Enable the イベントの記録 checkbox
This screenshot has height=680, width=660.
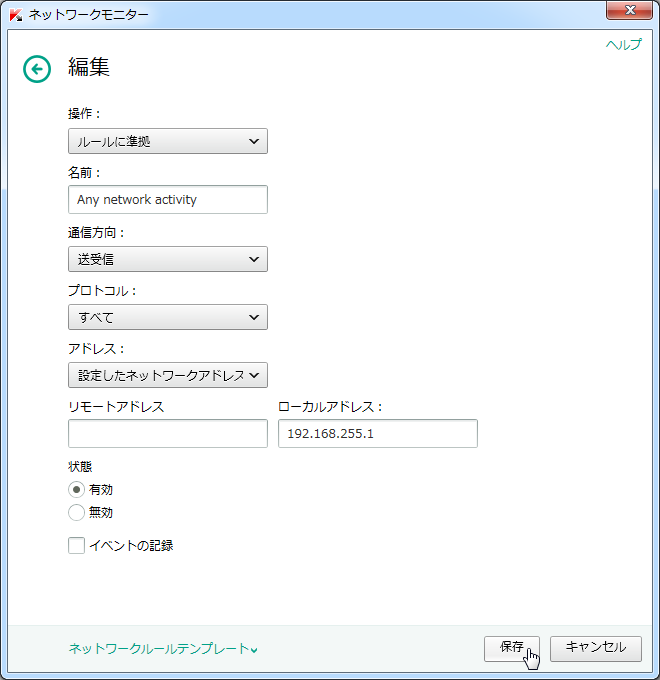pyautogui.click(x=76, y=546)
